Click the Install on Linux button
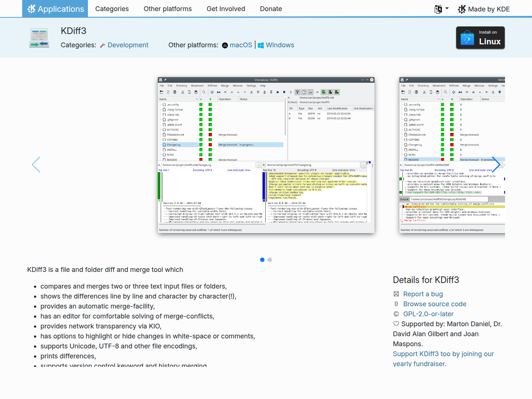Screen dimensions: 532x399 480,38
